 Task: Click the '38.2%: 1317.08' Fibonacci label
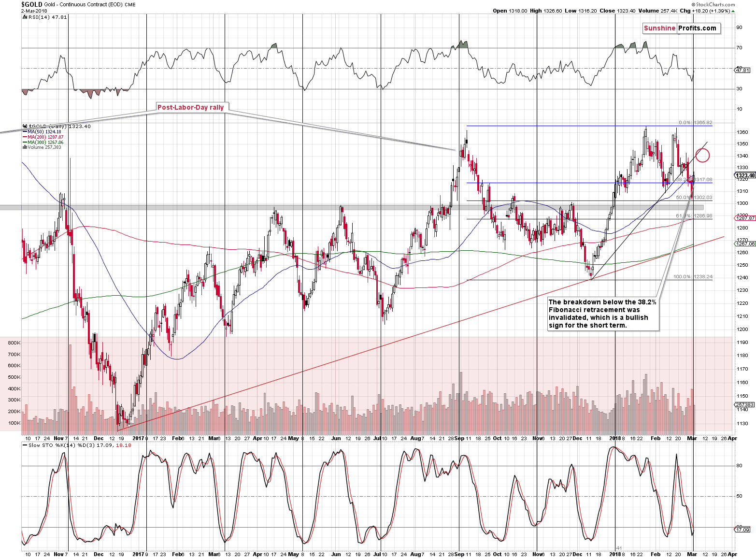click(x=694, y=180)
